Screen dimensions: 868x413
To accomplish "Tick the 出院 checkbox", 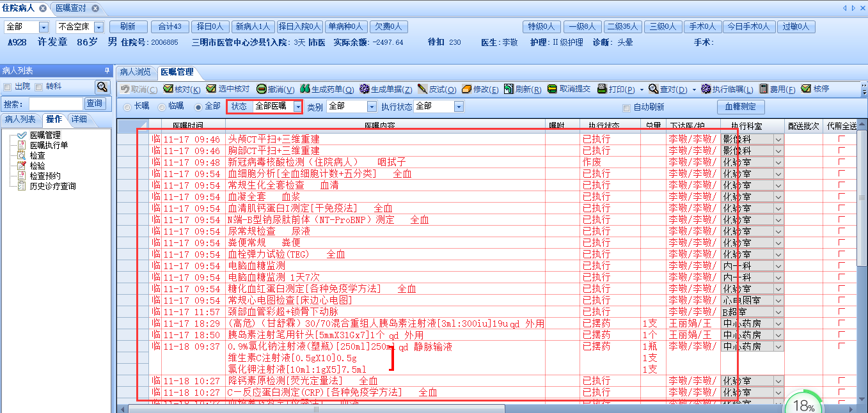I will click(8, 86).
